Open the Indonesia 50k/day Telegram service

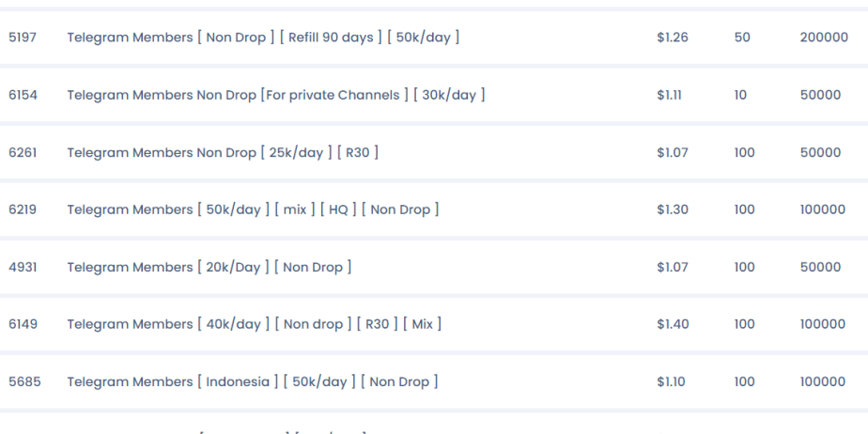[x=253, y=382]
